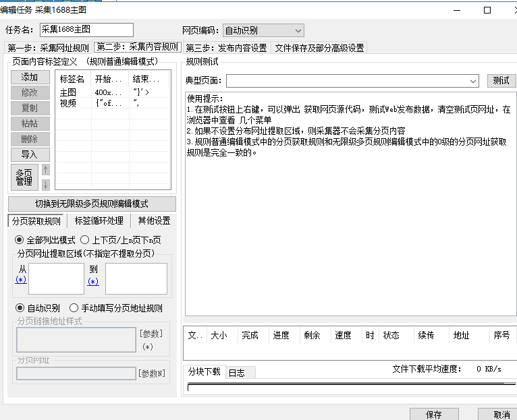Viewport: 517px width, 420px height.
Task: Move selected tag up with arrow
Action: 45,170
